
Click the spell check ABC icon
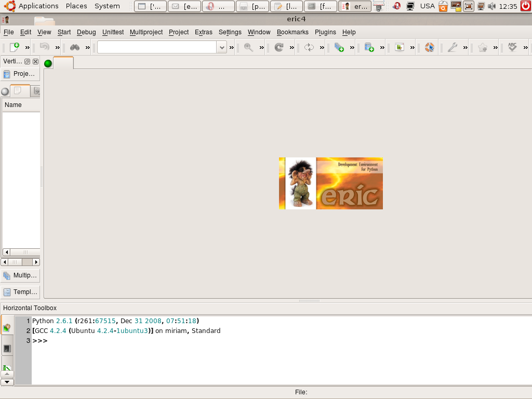[512, 47]
